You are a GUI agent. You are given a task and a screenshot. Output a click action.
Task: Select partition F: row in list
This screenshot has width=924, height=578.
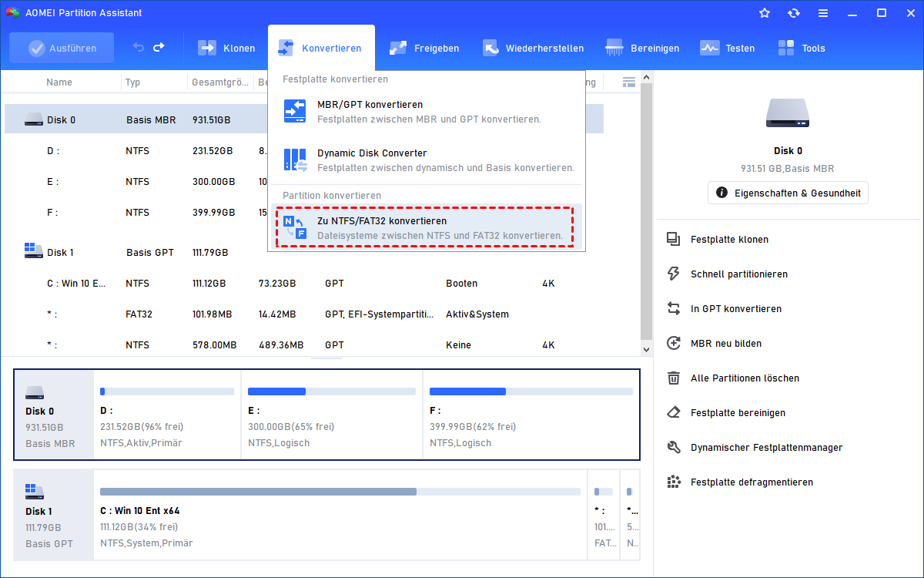click(x=304, y=213)
